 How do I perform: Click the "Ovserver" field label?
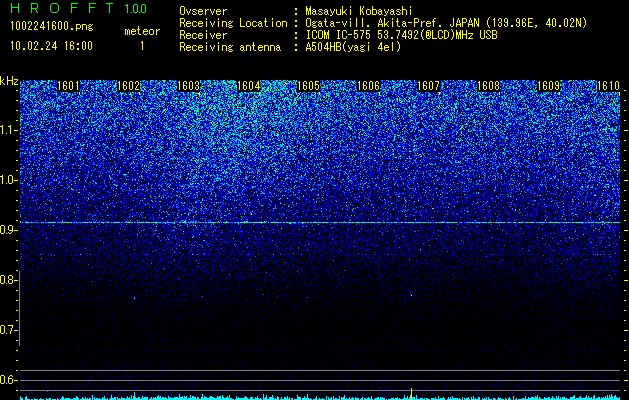tap(203, 11)
